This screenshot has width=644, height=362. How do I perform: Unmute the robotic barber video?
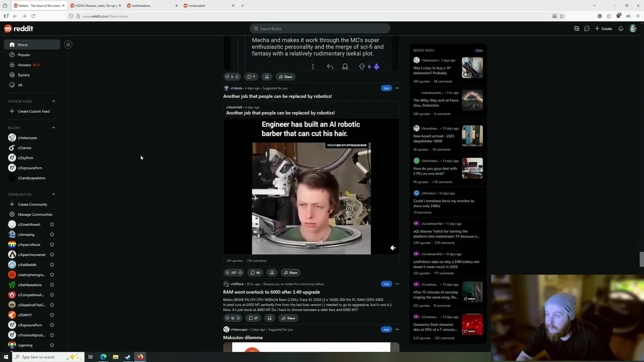click(393, 248)
